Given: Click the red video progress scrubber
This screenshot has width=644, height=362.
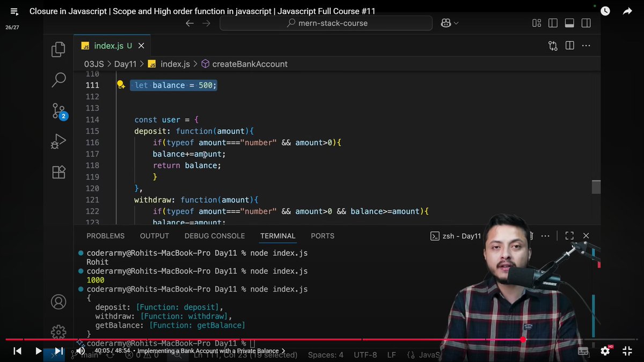Looking at the screenshot, I should 523,339.
